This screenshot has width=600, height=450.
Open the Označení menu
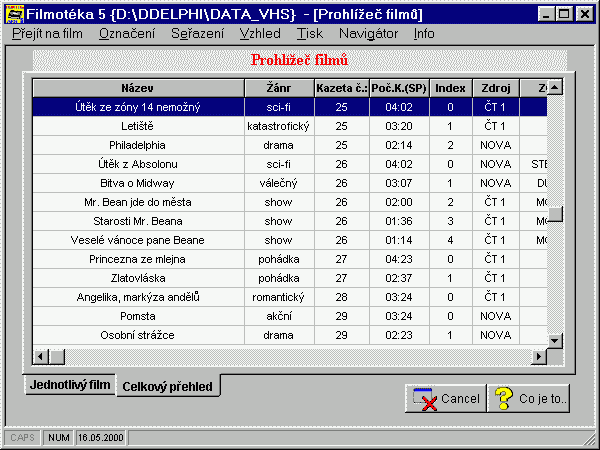pyautogui.click(x=127, y=33)
